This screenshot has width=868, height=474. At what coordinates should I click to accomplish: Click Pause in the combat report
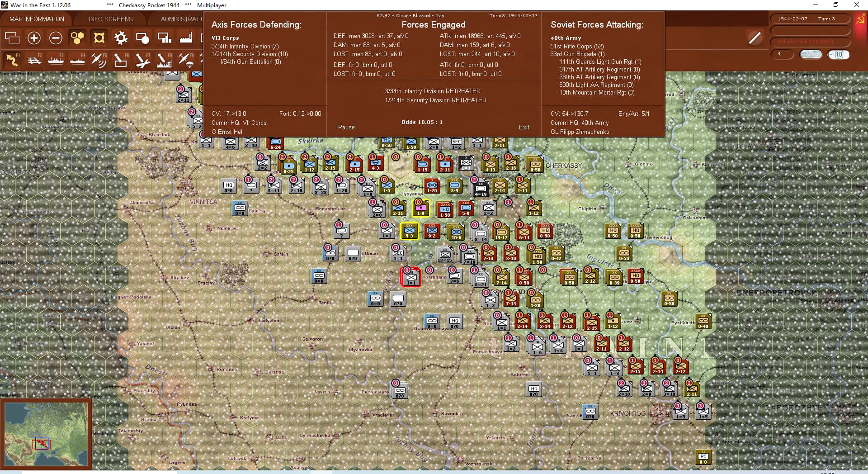[x=346, y=127]
